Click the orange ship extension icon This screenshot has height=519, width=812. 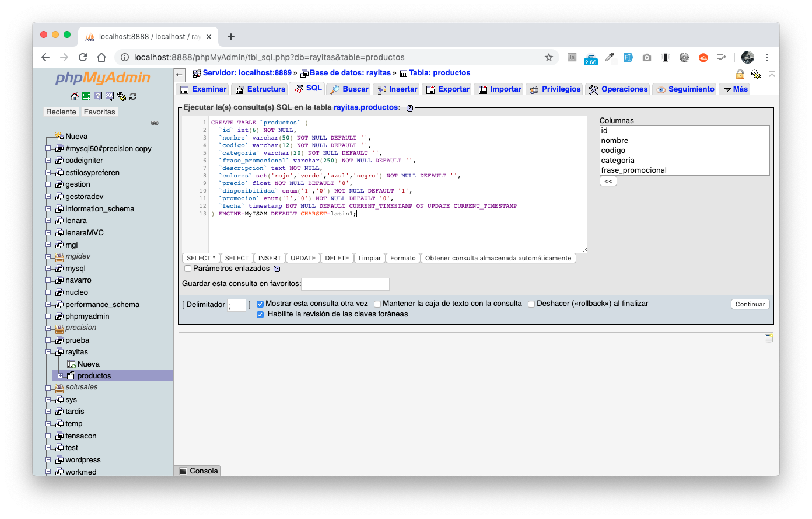[703, 57]
